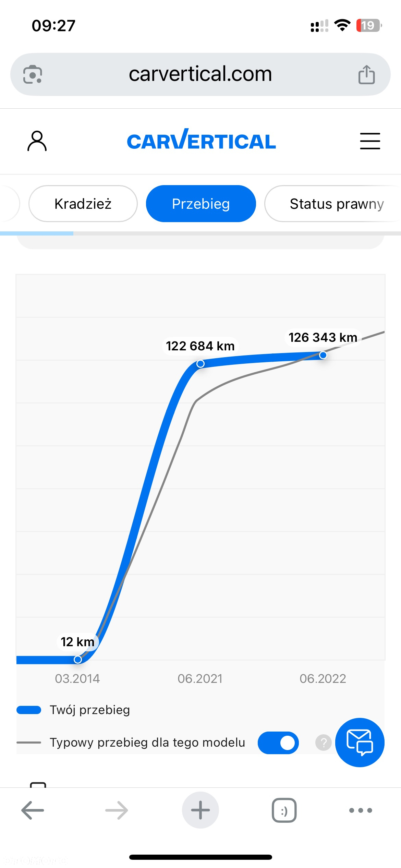
Task: Click the carVertical logo
Action: 201,140
